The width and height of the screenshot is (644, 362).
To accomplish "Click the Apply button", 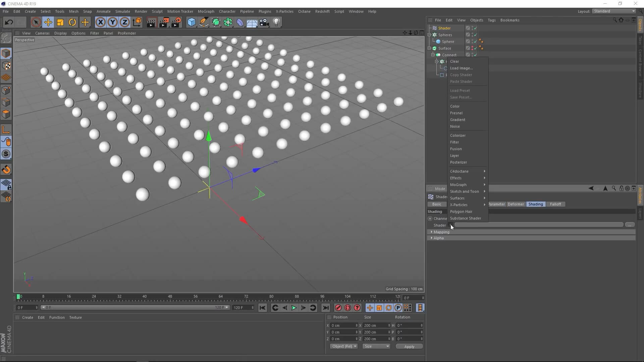I will (x=409, y=347).
